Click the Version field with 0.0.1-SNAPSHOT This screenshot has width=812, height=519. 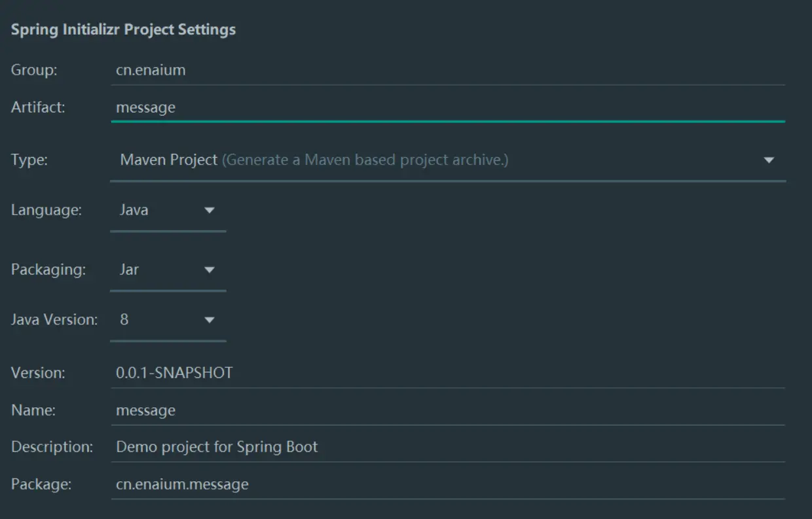(447, 373)
